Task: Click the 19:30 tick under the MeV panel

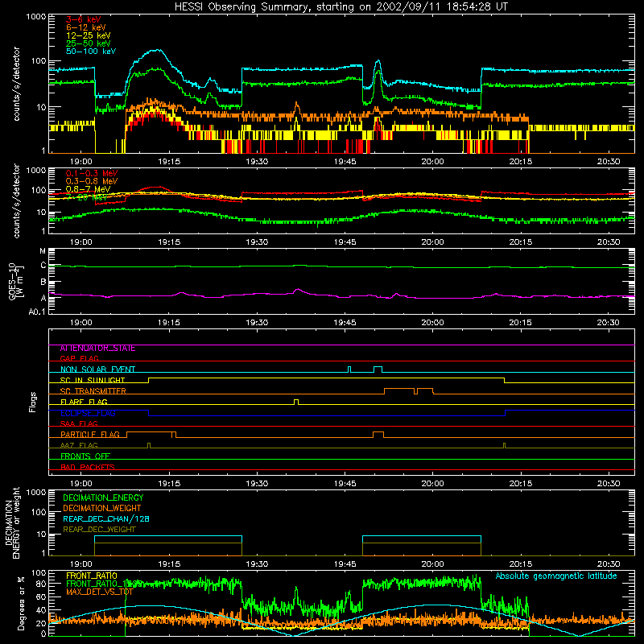Action: pyautogui.click(x=257, y=242)
